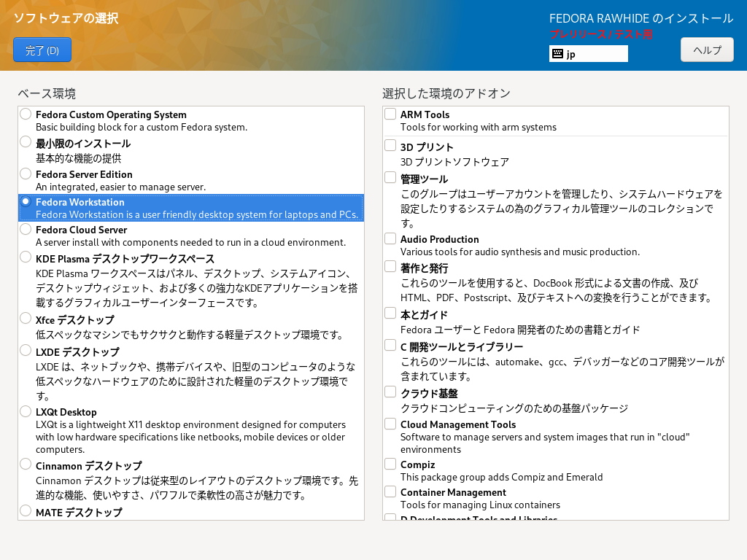
Task: Toggle the 管理ツール checkbox
Action: [x=390, y=178]
